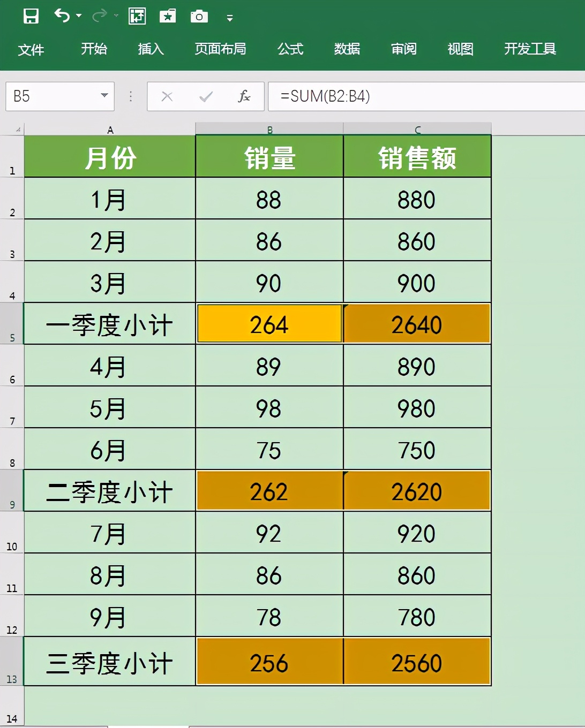Open the Undo history dropdown arrow

79,16
